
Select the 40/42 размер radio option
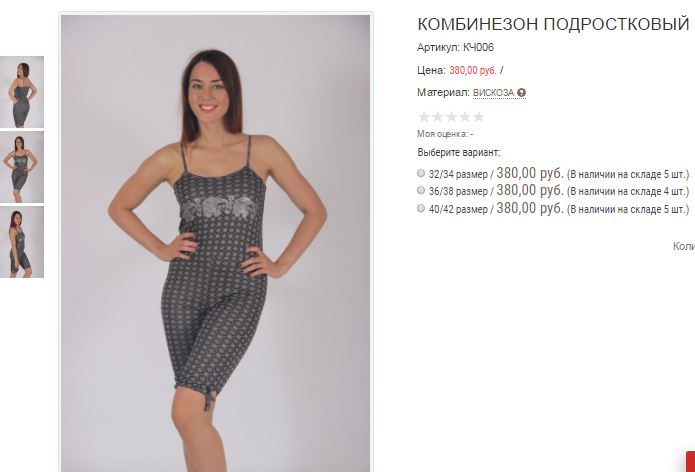pyautogui.click(x=421, y=208)
